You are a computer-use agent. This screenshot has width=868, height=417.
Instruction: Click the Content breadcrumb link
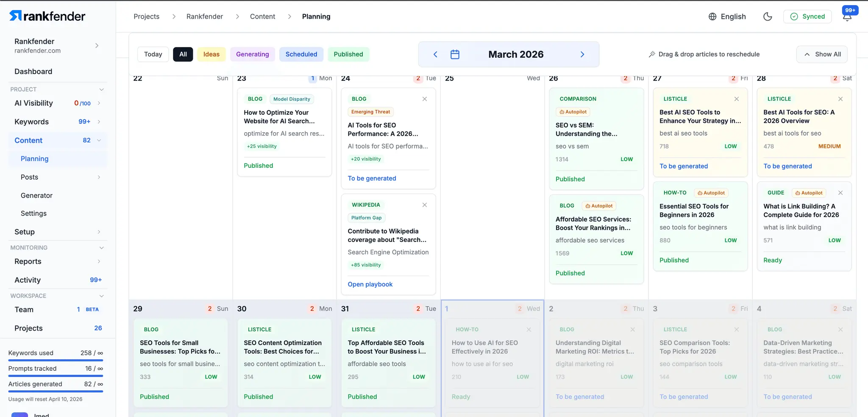coord(262,17)
